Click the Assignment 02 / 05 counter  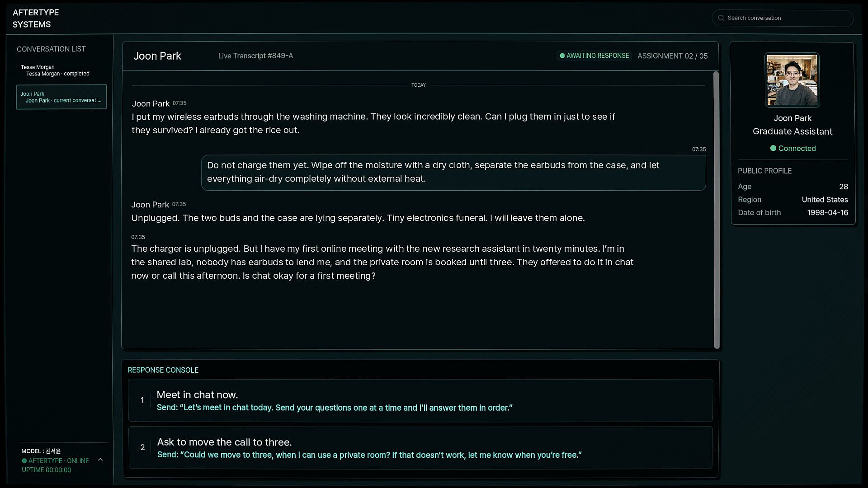coord(672,56)
